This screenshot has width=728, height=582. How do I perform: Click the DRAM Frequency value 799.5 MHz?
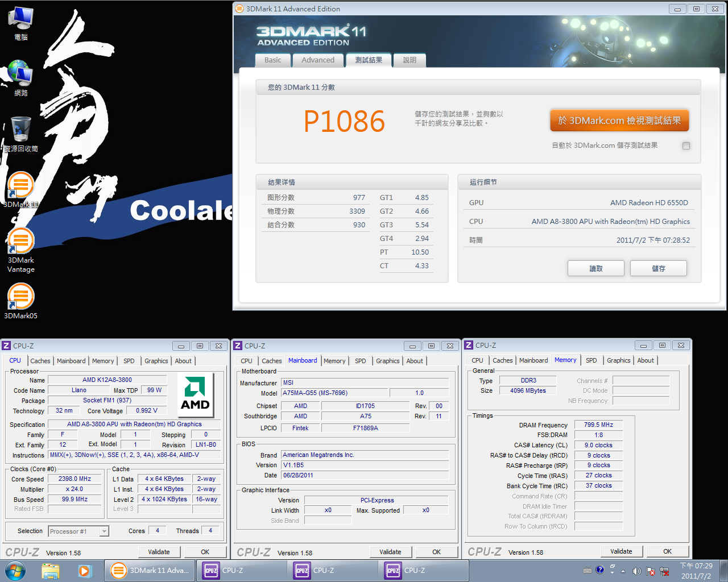point(599,425)
